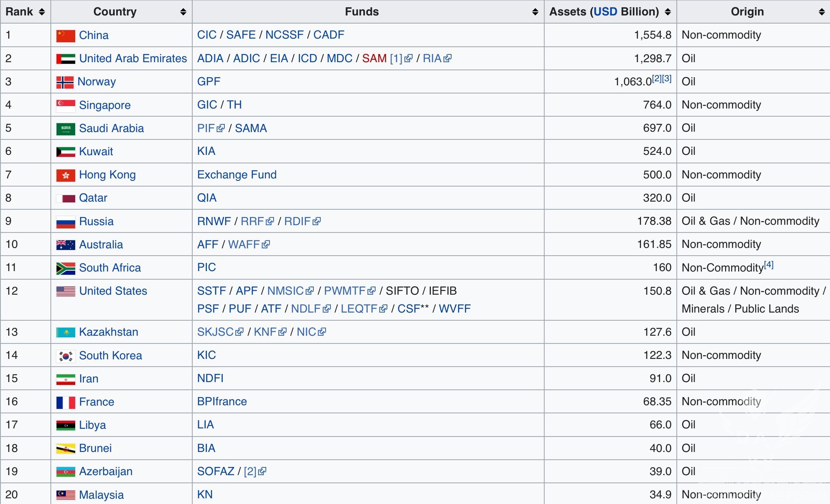Open the USD link in Assets header

(x=605, y=12)
